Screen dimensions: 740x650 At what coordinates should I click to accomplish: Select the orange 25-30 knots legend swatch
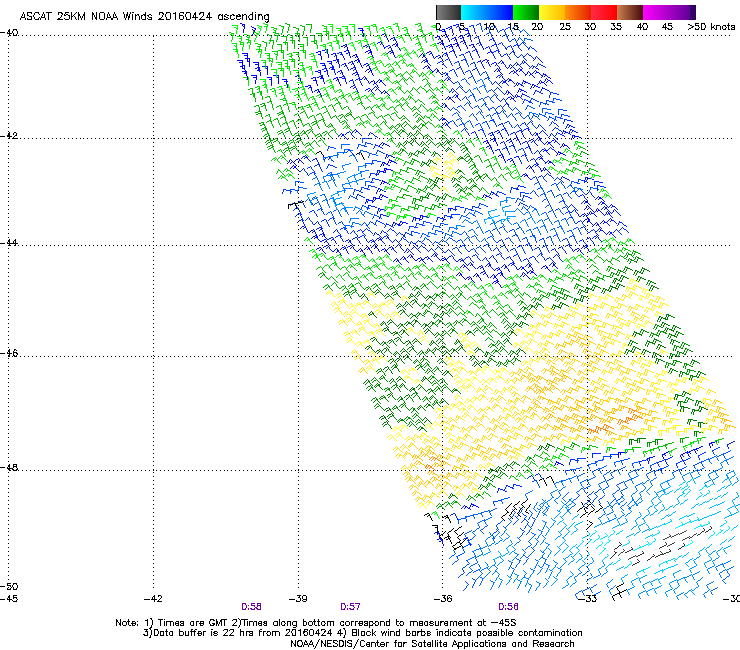(578, 12)
